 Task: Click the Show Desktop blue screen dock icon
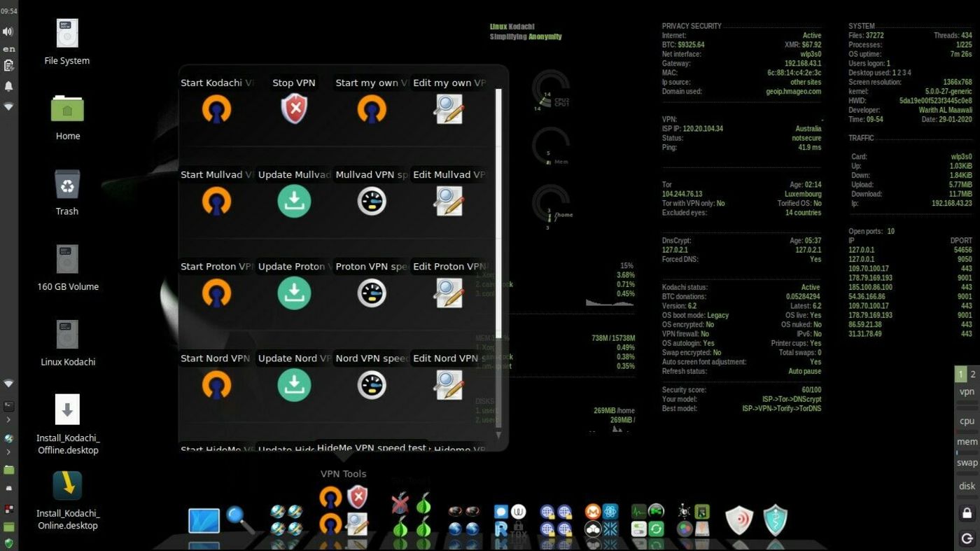[x=204, y=521]
